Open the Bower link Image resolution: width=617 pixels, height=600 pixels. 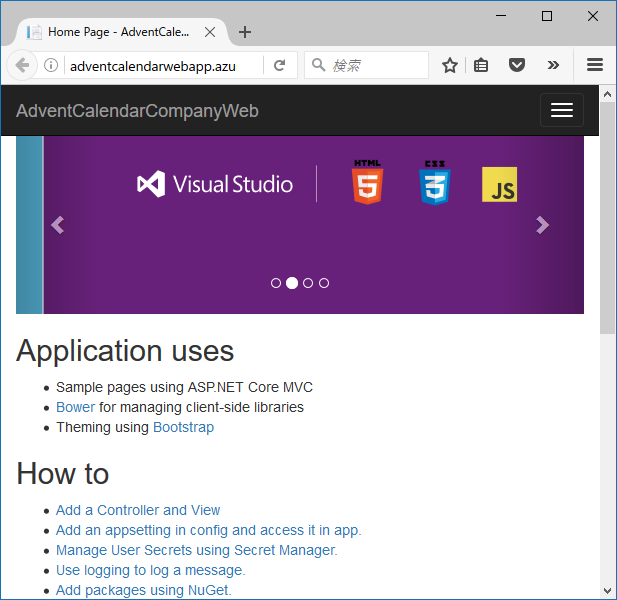point(76,407)
